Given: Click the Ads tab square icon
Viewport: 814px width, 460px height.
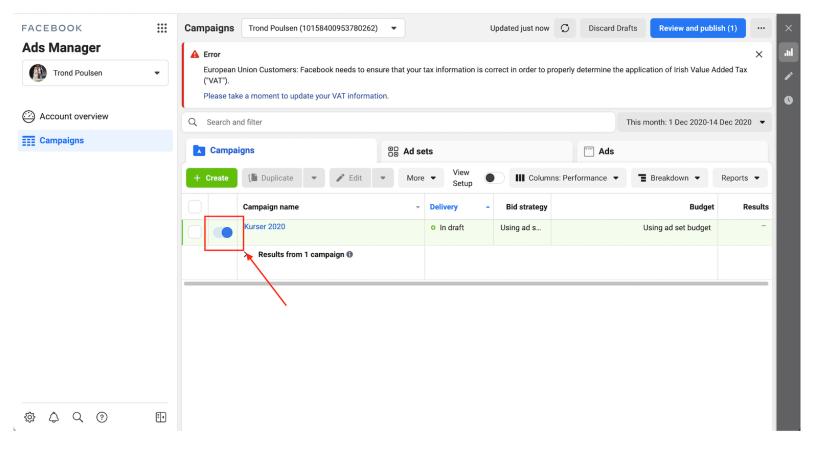Looking at the screenshot, I should pyautogui.click(x=589, y=151).
